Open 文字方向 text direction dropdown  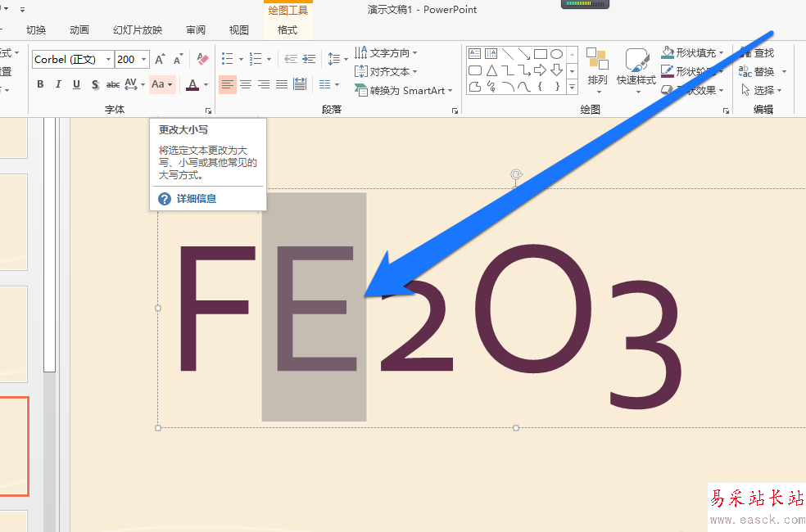coord(386,53)
